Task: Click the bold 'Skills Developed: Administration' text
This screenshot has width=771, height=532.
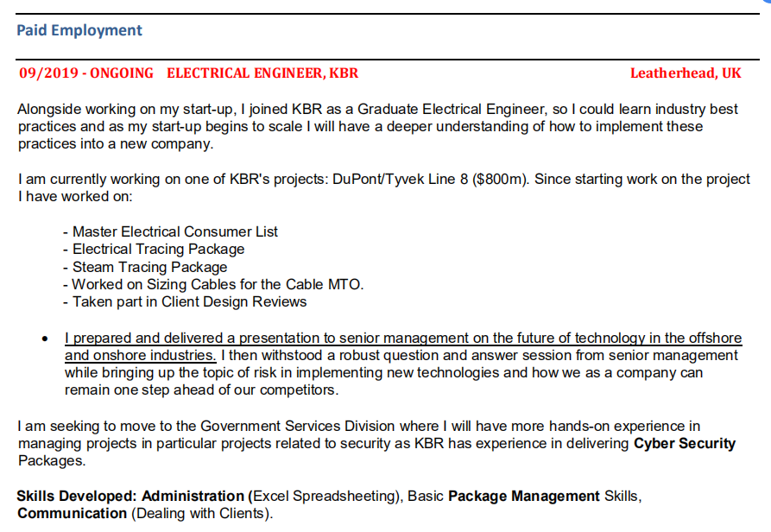Action: [x=130, y=497]
